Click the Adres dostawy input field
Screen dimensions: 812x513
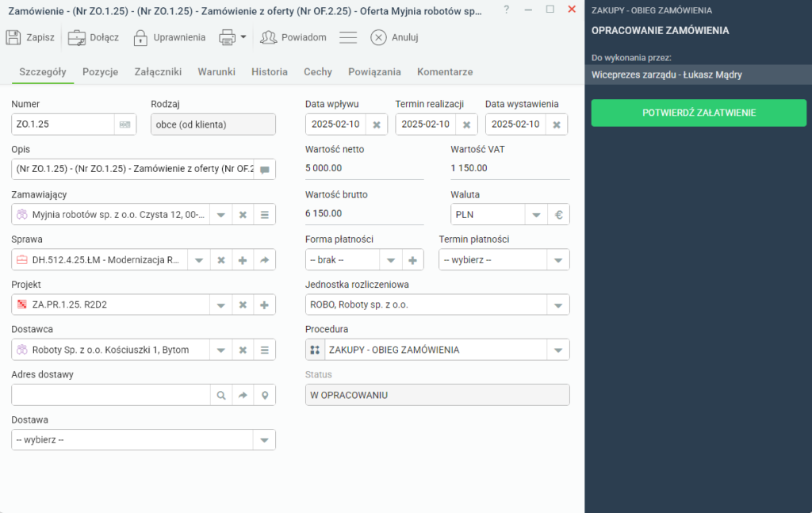click(111, 396)
